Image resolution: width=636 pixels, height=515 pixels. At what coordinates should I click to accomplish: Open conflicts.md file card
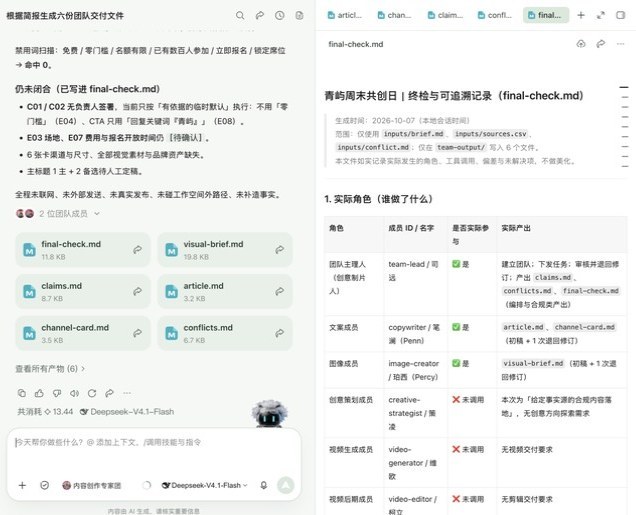[225, 333]
